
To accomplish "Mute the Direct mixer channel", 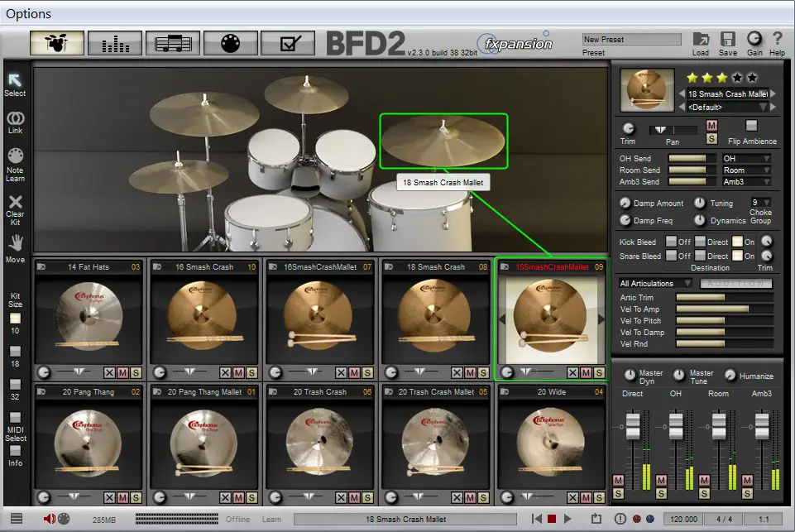I will pos(618,480).
